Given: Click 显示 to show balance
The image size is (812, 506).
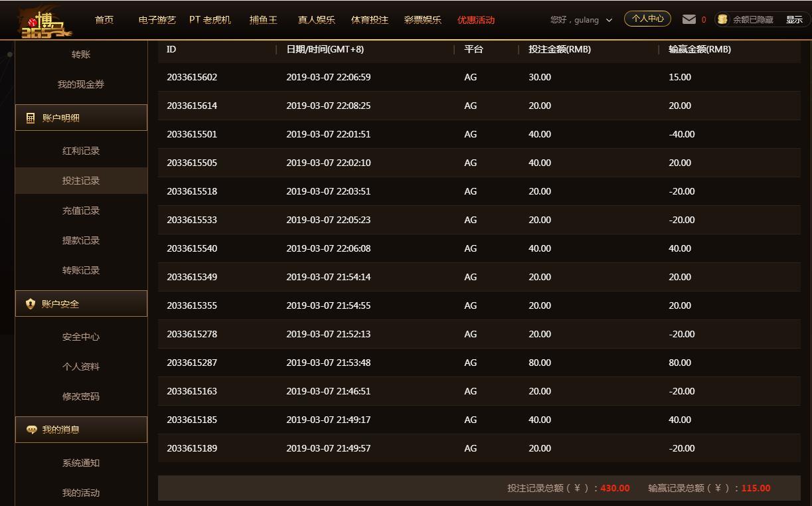Looking at the screenshot, I should 794,20.
